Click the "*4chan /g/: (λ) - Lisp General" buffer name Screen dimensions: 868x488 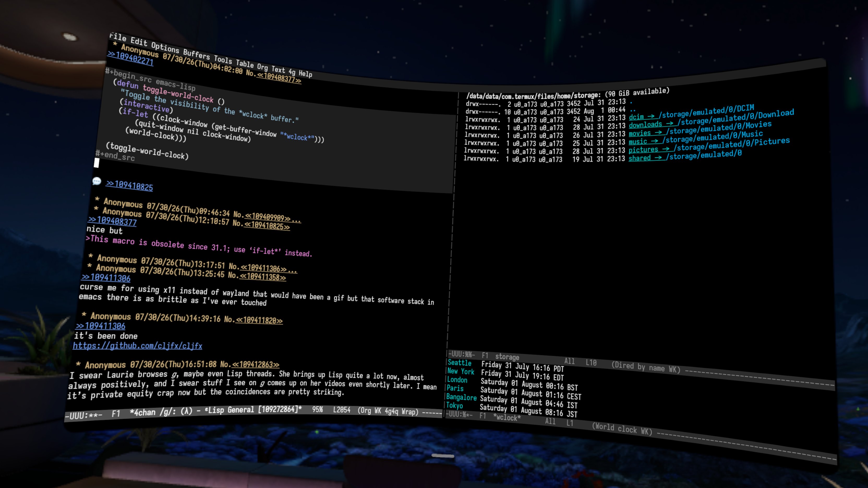point(216,411)
